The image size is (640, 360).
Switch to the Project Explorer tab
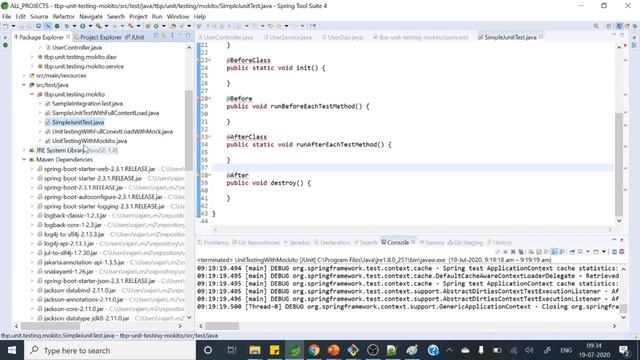(x=97, y=37)
